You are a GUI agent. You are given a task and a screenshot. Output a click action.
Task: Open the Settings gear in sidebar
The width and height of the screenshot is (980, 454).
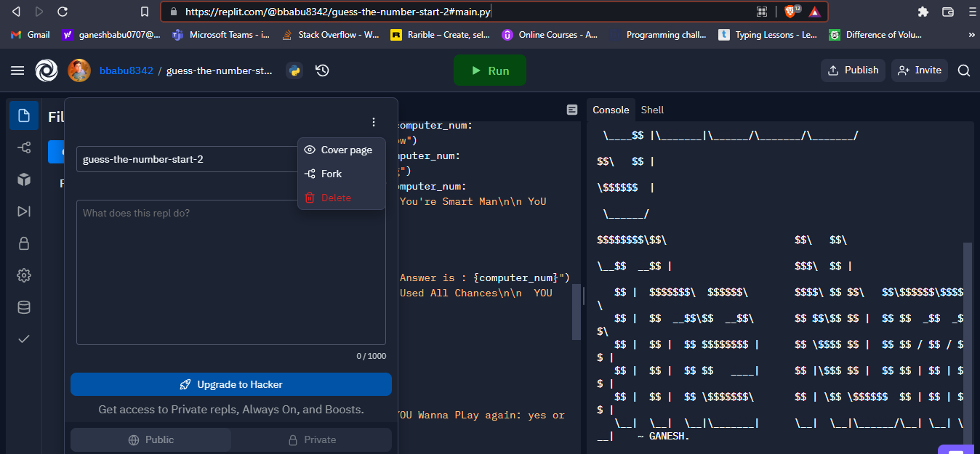[x=24, y=275]
